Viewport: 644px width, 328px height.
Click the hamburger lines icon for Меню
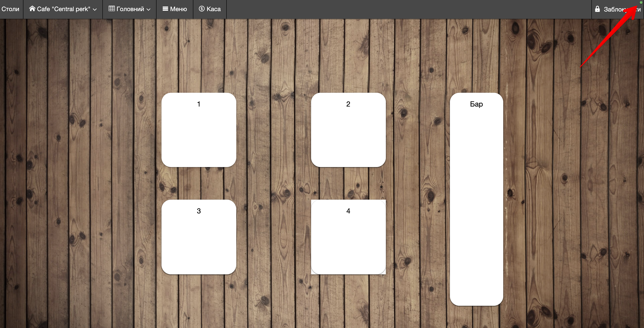pos(165,9)
